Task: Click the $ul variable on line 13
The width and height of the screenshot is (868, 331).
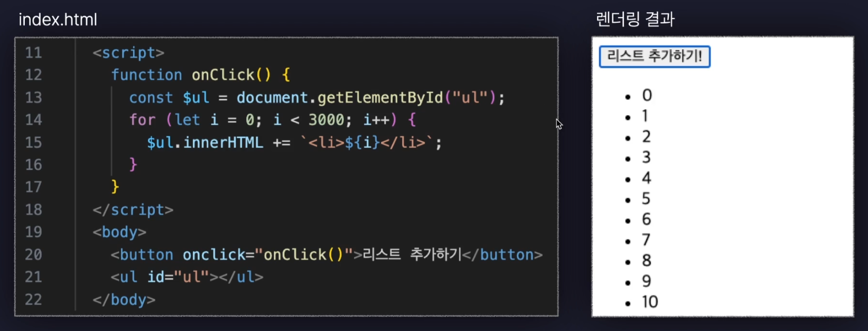Action: (196, 98)
